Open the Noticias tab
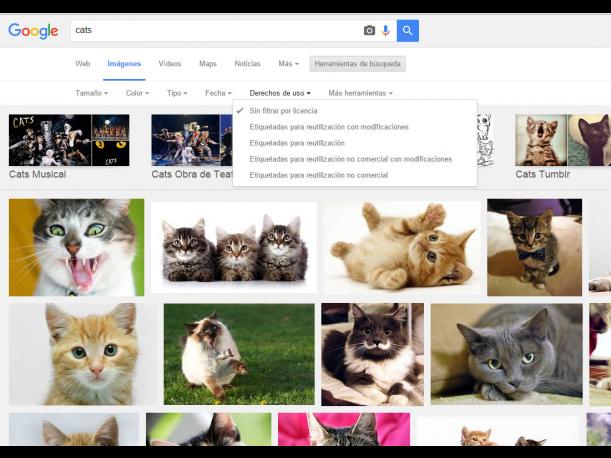Image resolution: width=611 pixels, height=458 pixels. coord(247,64)
